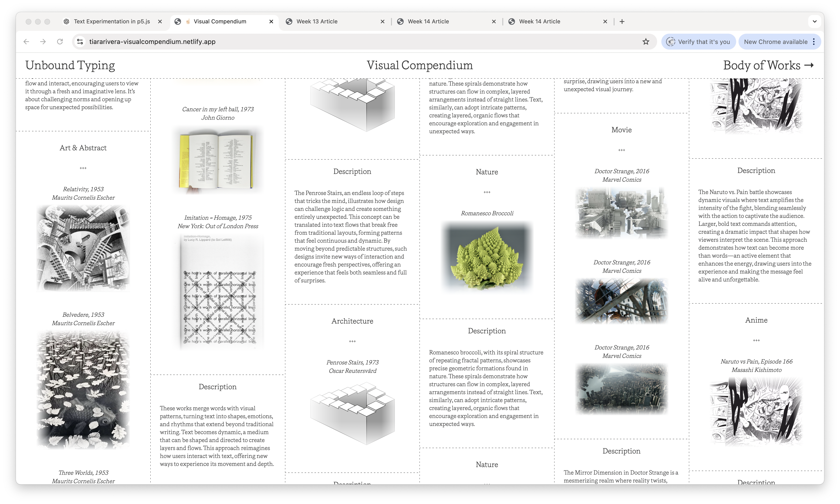Click Verify that it's you button
Viewport: 840px width, 504px height.
(x=698, y=42)
